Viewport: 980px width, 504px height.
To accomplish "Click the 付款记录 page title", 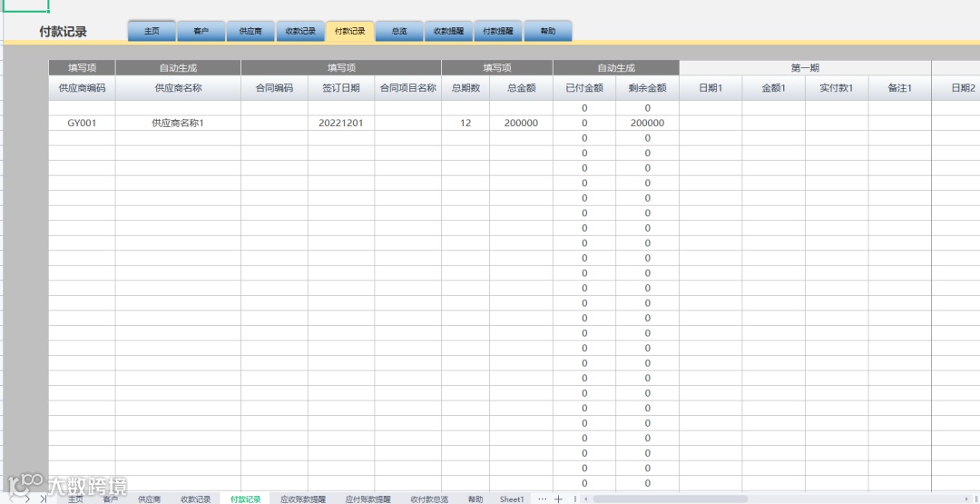I will coord(64,32).
